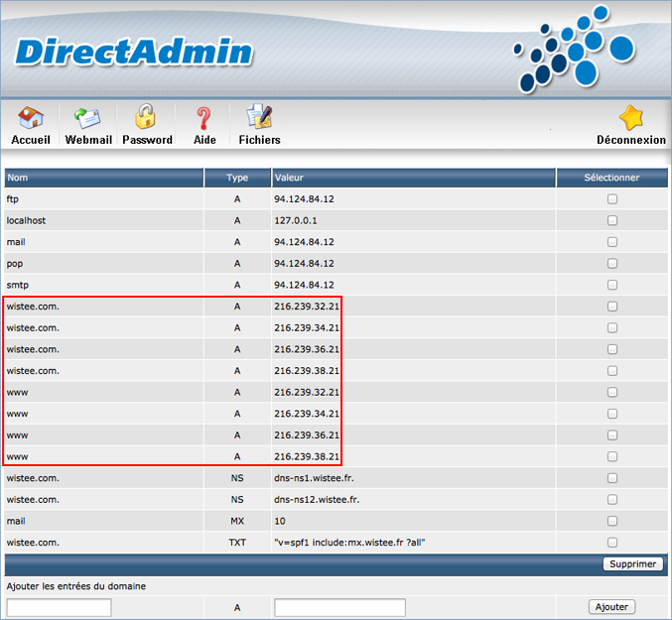Click the dns-ns12.wistee.fr. value
The image size is (672, 620).
coord(317,499)
